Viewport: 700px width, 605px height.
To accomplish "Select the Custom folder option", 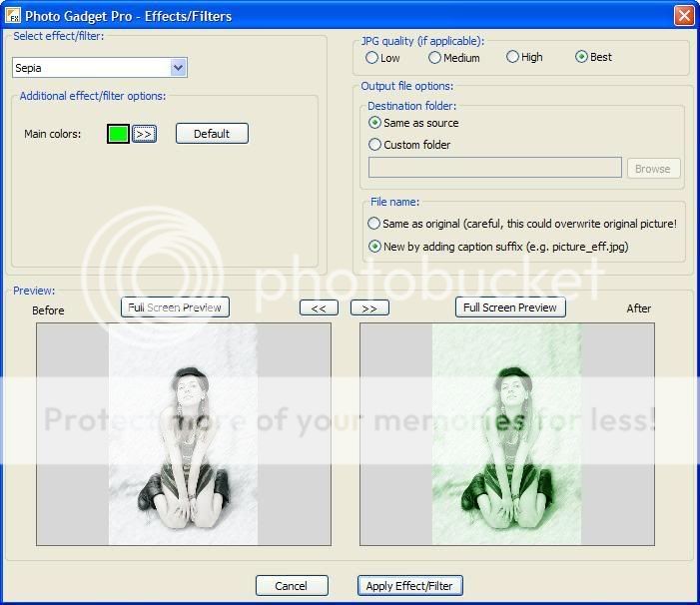I will (x=375, y=145).
